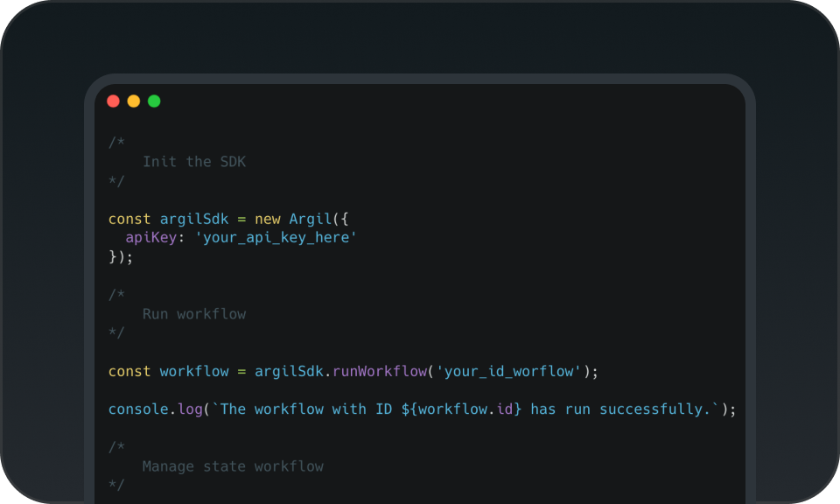Click the 'Run workflow' comment text
The width and height of the screenshot is (840, 504).
pos(194,314)
